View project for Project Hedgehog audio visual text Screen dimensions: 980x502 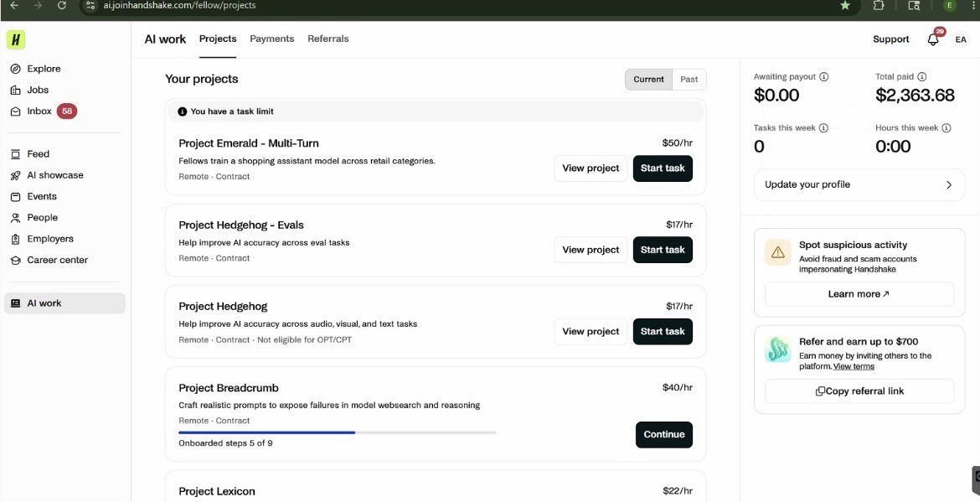click(x=591, y=331)
